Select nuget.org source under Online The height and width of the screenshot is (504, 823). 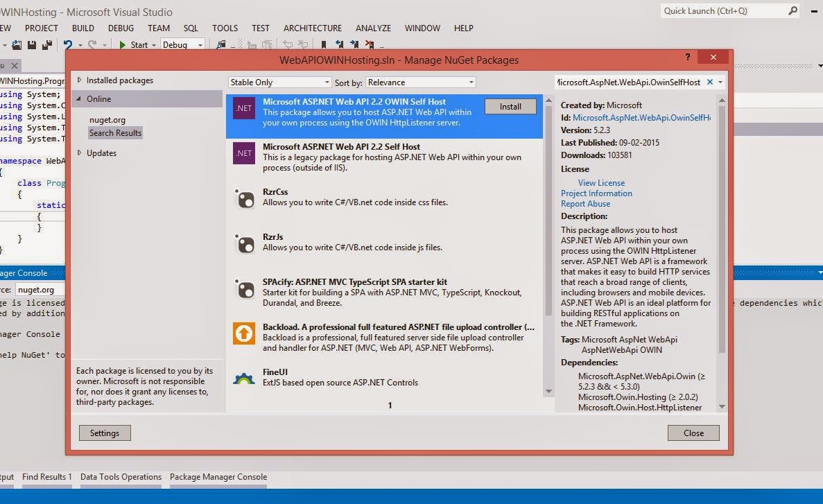(x=107, y=120)
